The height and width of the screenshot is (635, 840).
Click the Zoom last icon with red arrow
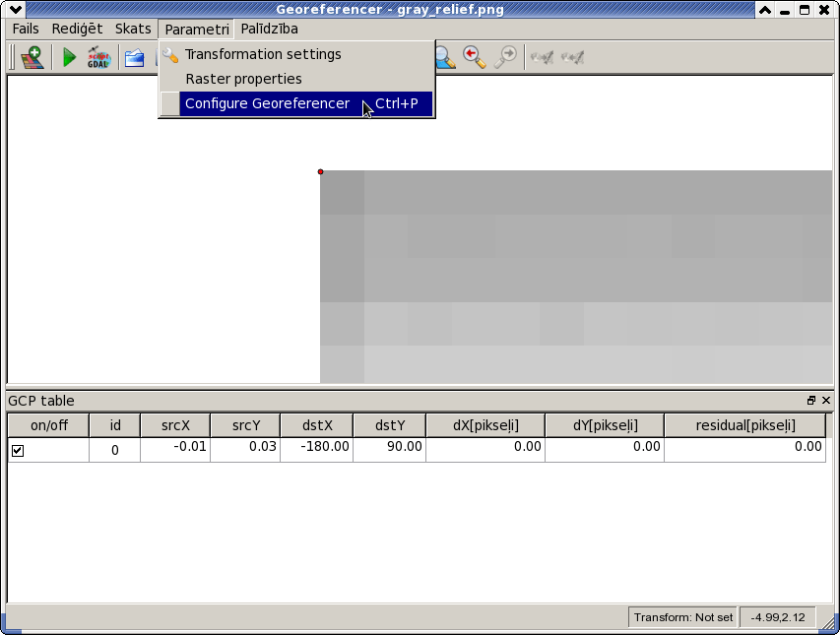click(x=474, y=57)
